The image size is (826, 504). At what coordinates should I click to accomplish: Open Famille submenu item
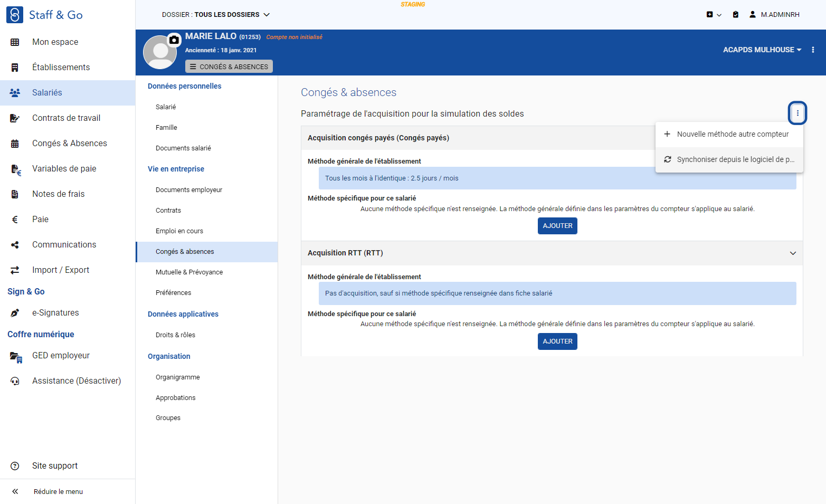point(207,128)
